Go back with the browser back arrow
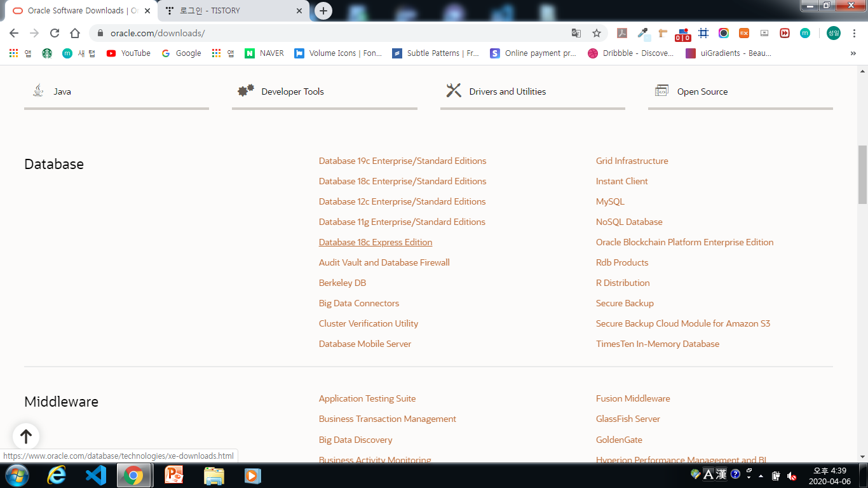 pyautogui.click(x=14, y=33)
